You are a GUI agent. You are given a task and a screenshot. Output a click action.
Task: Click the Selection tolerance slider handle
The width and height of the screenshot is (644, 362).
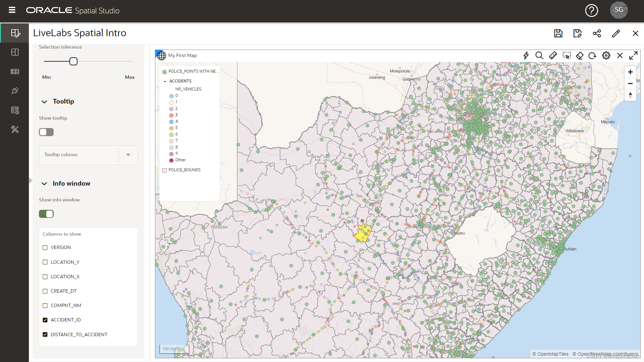pyautogui.click(x=73, y=61)
